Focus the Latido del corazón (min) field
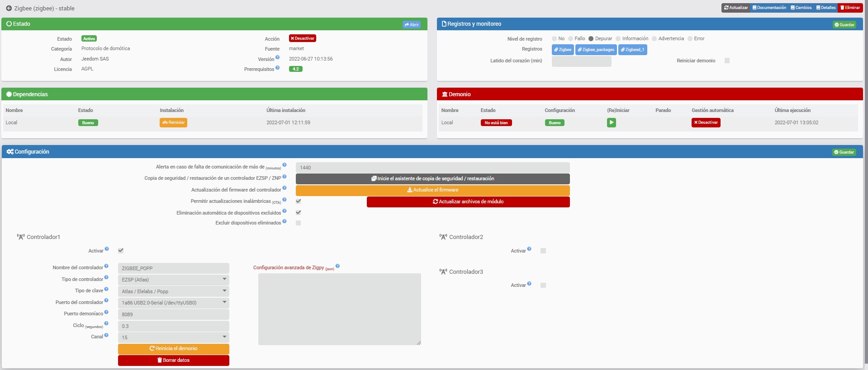The image size is (868, 370). (582, 61)
